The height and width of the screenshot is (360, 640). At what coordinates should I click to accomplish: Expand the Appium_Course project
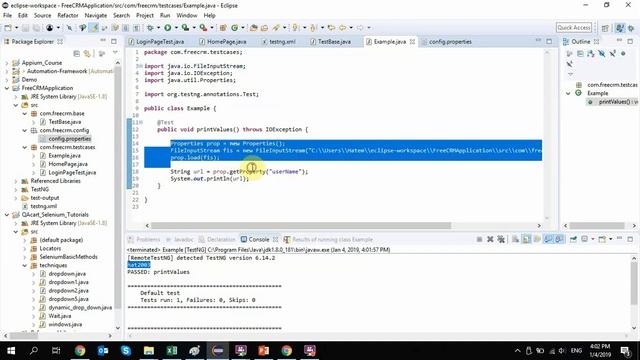coord(7,63)
